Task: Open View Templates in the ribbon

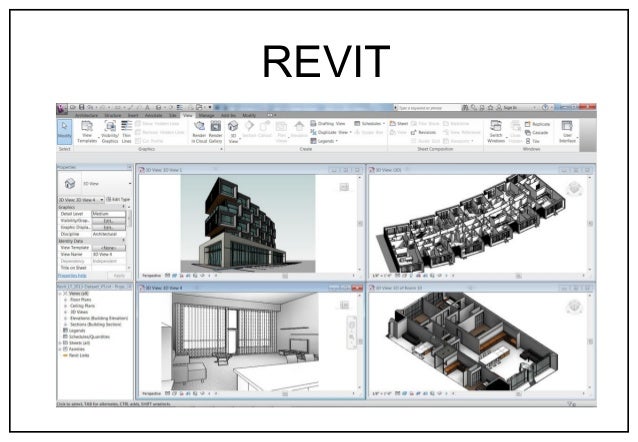Action: [x=87, y=132]
